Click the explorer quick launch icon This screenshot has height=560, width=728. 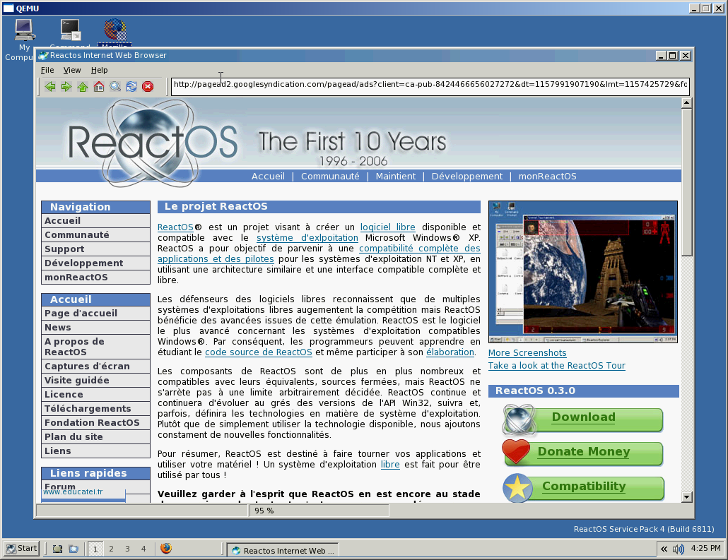(74, 549)
